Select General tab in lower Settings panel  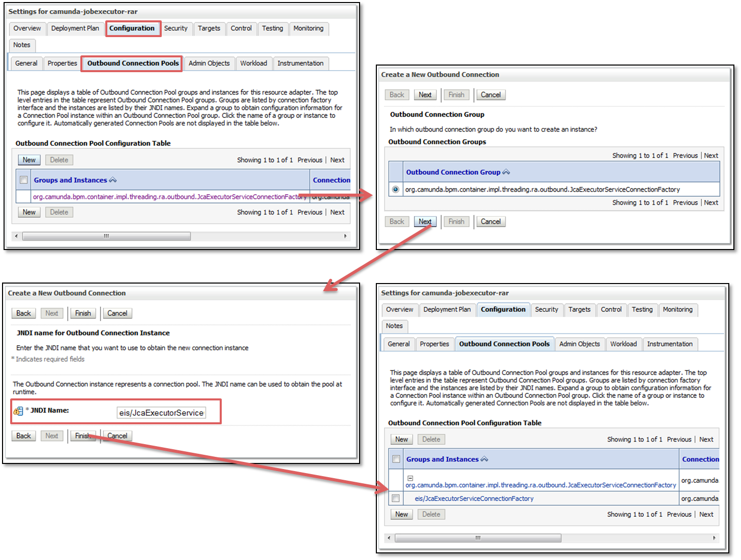[x=399, y=344]
